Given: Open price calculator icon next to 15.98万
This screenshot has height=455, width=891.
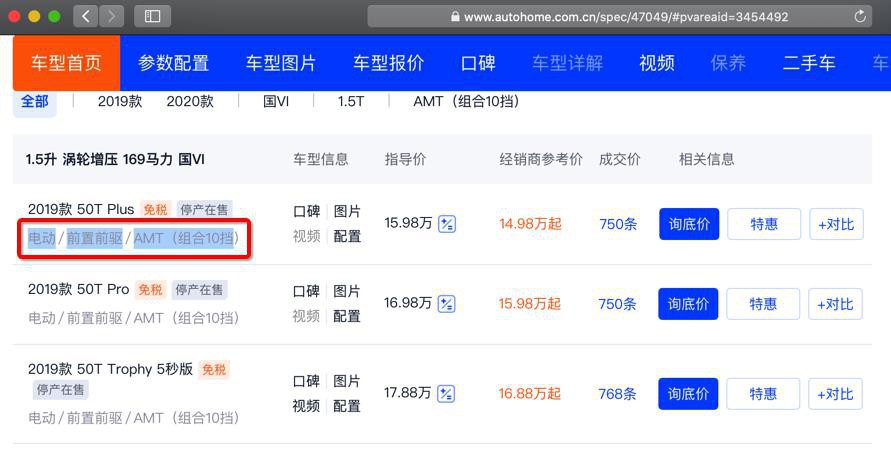Looking at the screenshot, I should tap(447, 224).
